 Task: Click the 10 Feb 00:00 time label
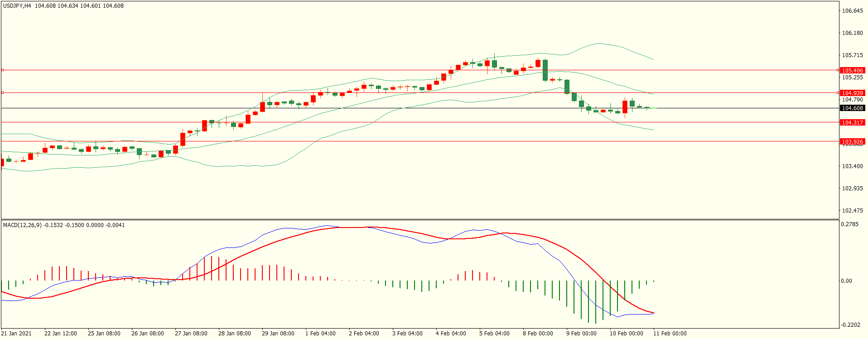(627, 334)
